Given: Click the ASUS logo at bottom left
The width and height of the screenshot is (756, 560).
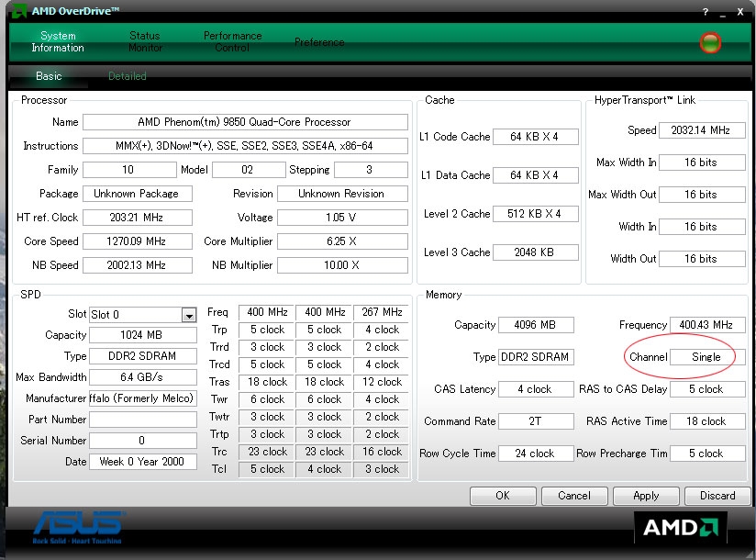Looking at the screenshot, I should tap(78, 527).
